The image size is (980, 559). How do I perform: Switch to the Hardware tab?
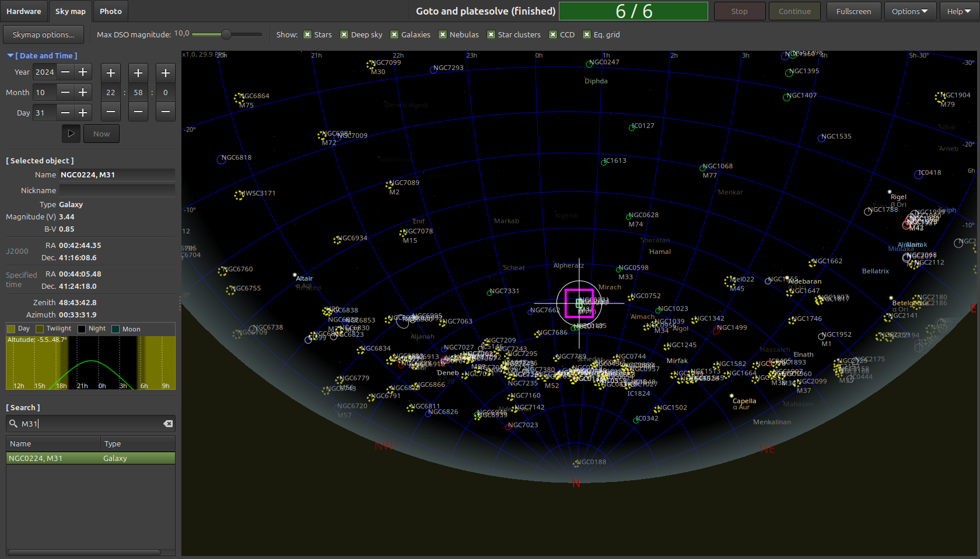[24, 11]
